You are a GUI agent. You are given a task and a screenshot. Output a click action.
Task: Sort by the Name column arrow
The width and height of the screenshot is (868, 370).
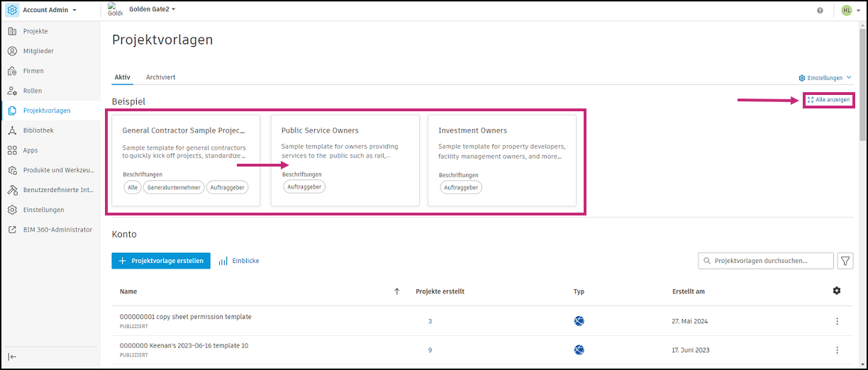coord(396,291)
